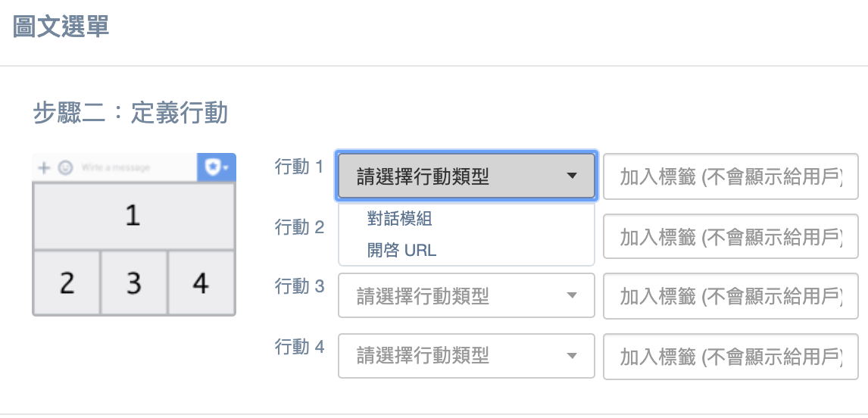Click region 3 in layout preview
Viewport: 868px width, 418px height.
(x=134, y=283)
